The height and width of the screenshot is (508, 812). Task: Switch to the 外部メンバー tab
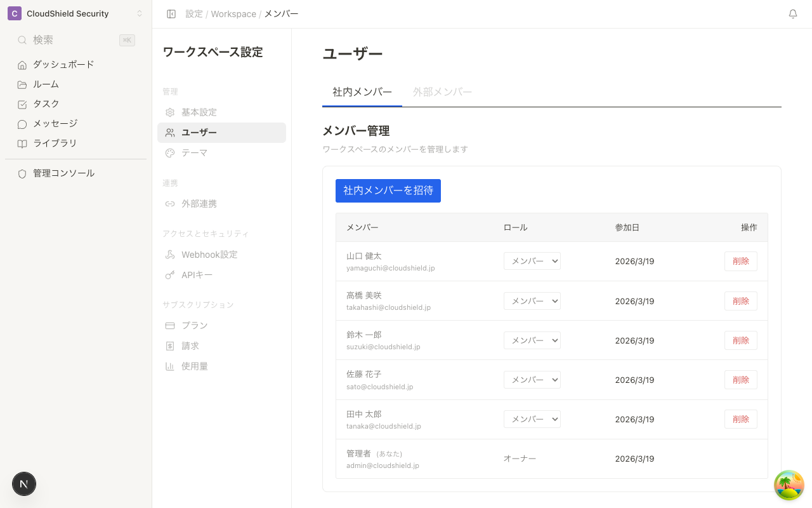click(x=442, y=92)
